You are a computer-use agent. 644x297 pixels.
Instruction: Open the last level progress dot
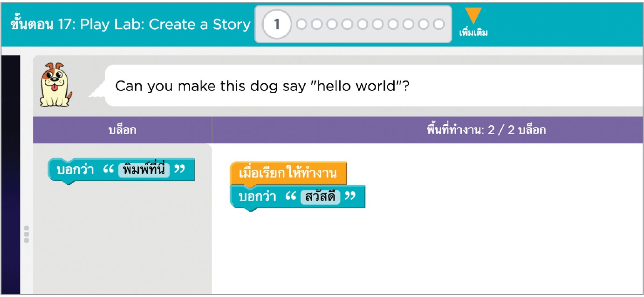click(x=438, y=24)
